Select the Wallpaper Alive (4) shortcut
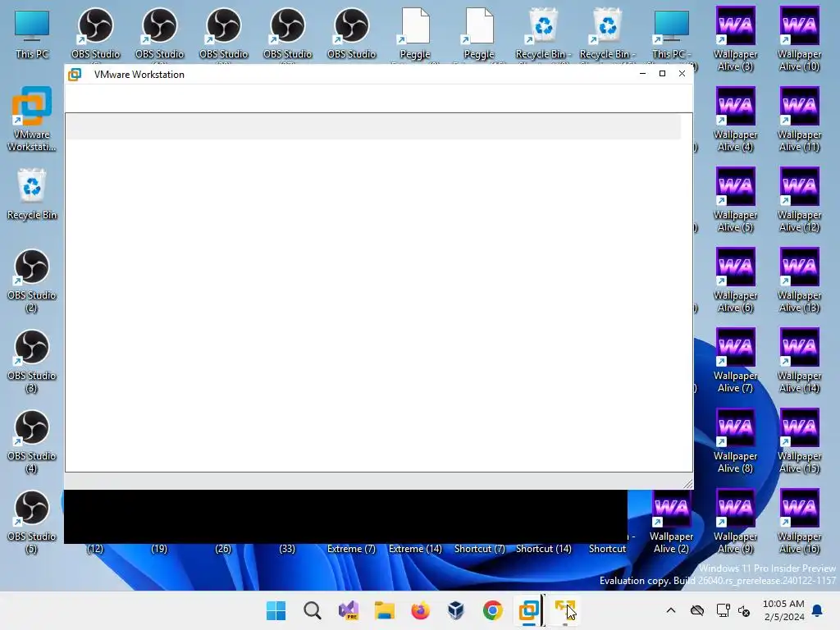The width and height of the screenshot is (840, 630). [736, 120]
